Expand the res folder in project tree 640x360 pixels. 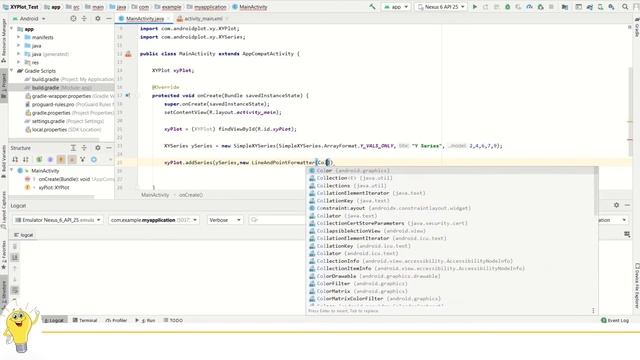pyautogui.click(x=18, y=62)
